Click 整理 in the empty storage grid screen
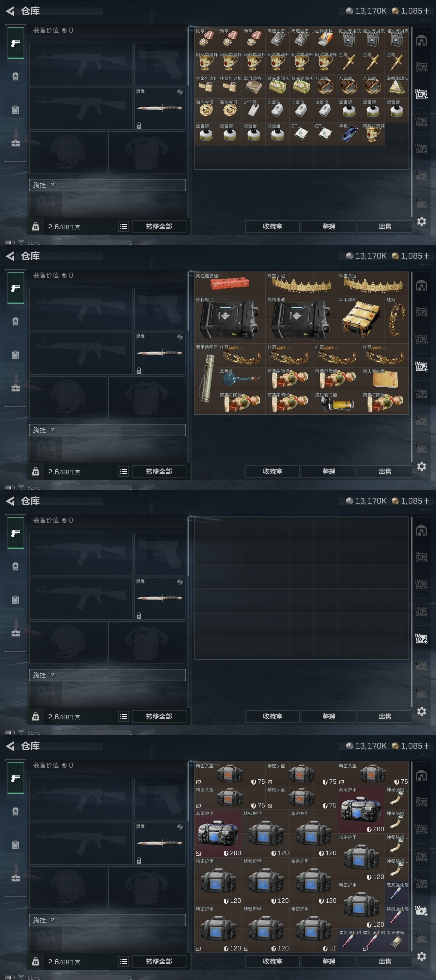Screen dimensions: 436x980 (329, 716)
